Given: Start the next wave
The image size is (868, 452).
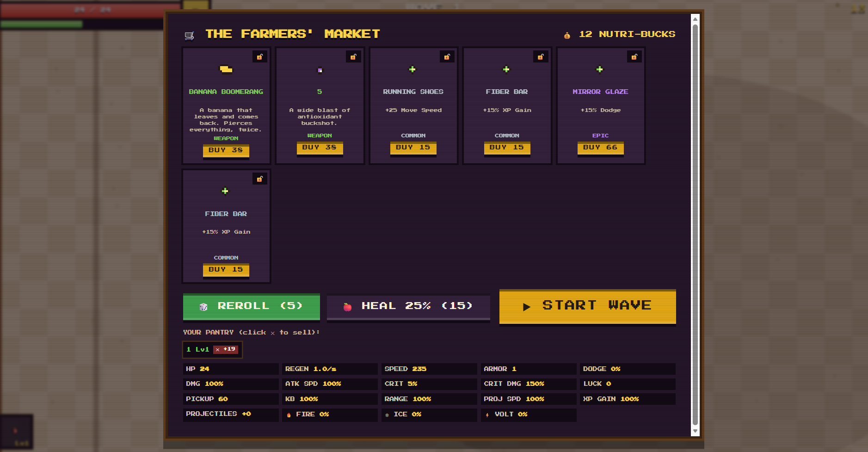Looking at the screenshot, I should point(587,306).
